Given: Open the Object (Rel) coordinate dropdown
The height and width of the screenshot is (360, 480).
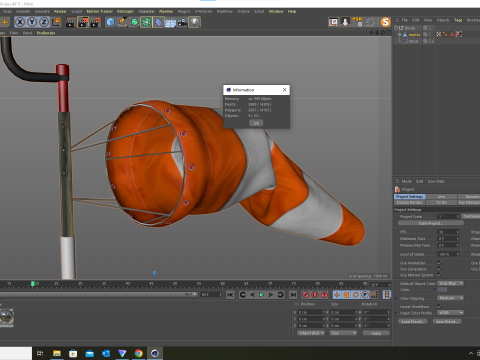Looking at the screenshot, I should (311, 333).
